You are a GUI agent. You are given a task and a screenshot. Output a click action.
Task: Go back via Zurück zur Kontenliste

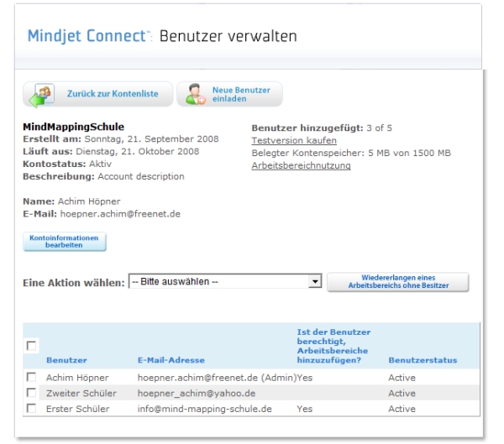tap(98, 94)
